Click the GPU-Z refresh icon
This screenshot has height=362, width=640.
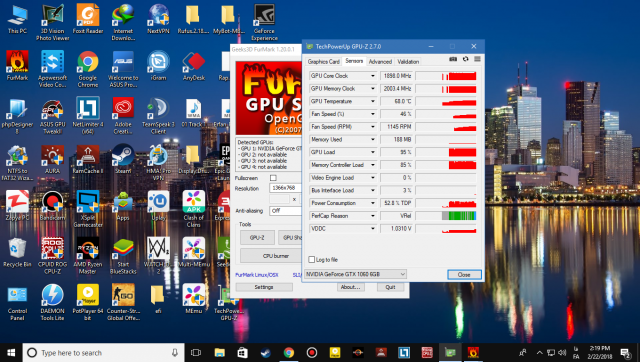465,59
